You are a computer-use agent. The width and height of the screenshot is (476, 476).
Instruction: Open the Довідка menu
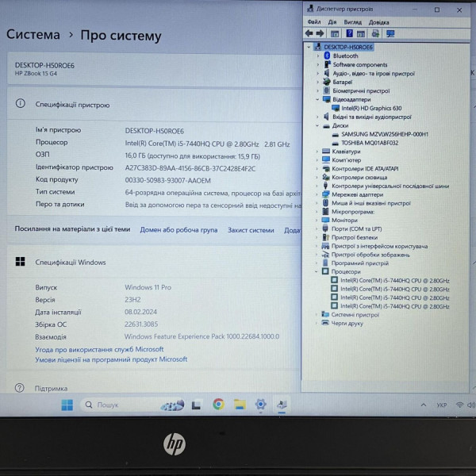(x=378, y=22)
